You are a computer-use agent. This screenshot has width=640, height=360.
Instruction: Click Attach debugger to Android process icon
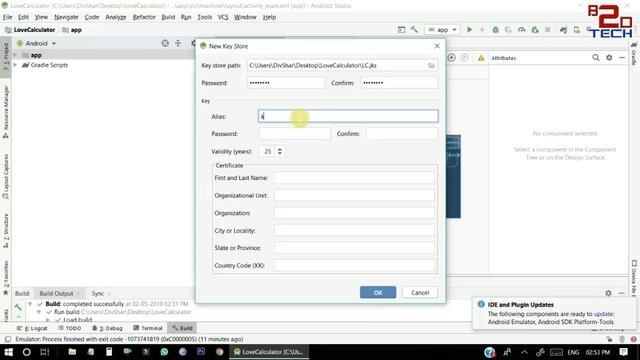(x=535, y=29)
